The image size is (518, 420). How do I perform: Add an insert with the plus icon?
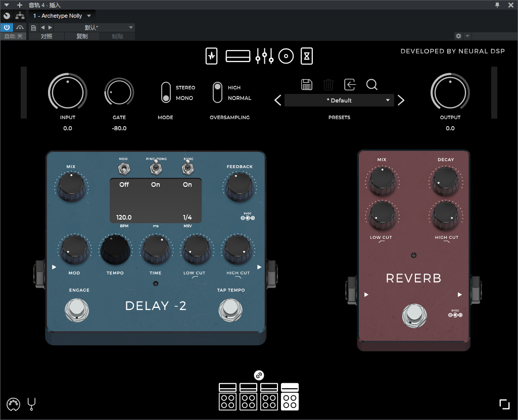(x=20, y=5)
